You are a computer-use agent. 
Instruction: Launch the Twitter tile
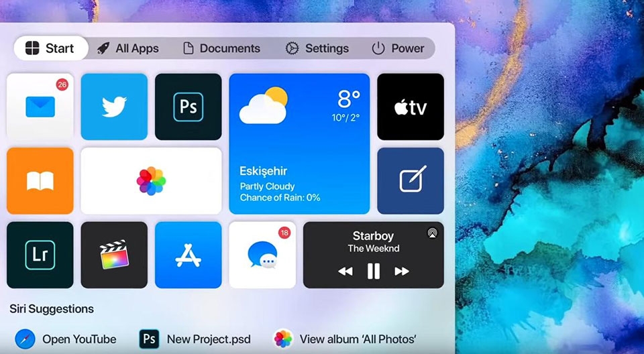114,107
